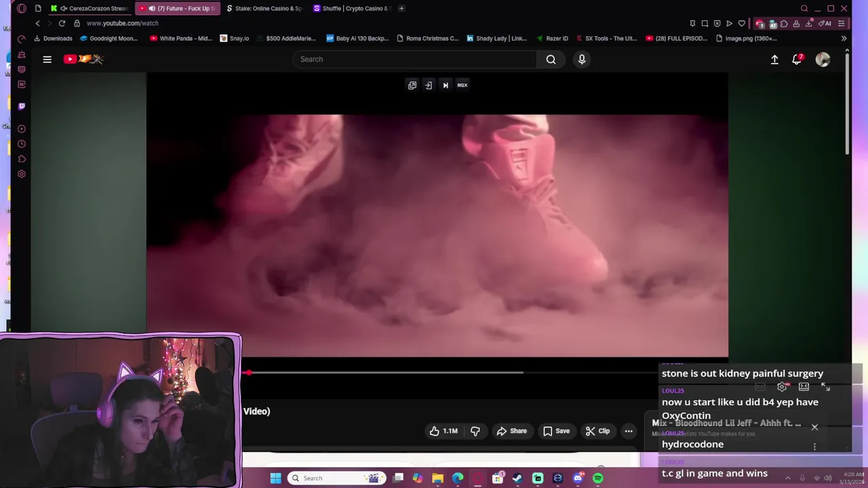Like the video with 1.1M likes
Viewport: 868px width, 488px height.
coord(443,431)
